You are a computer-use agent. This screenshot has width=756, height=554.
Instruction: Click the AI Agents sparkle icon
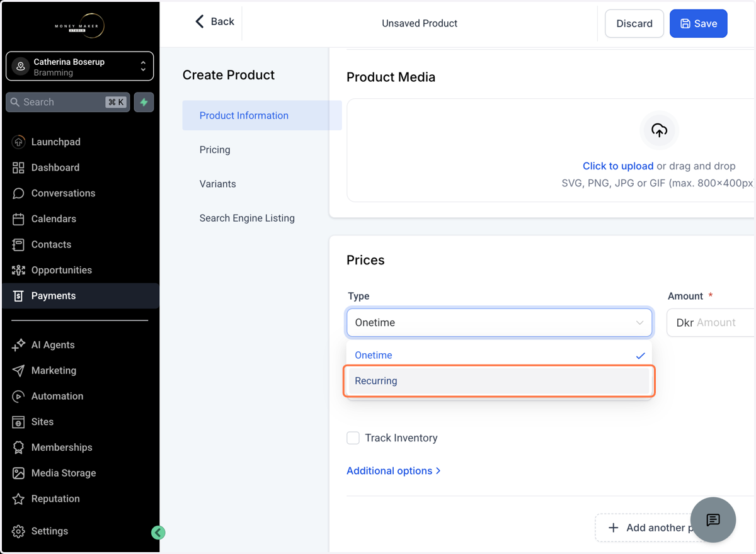coord(18,345)
